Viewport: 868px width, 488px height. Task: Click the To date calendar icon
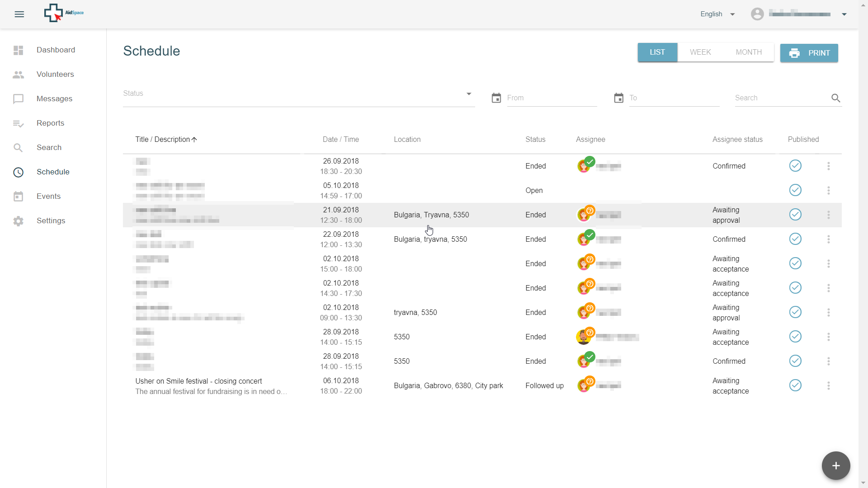(618, 98)
